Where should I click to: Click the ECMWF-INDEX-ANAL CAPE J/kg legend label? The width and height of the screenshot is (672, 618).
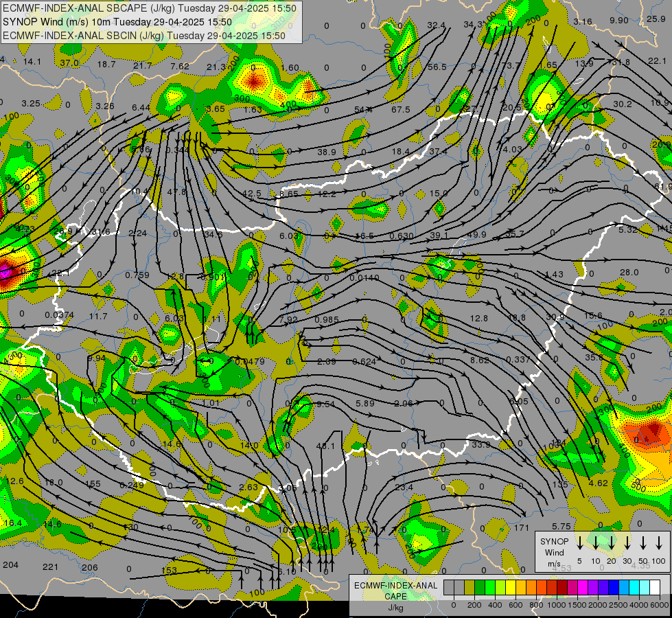395,596
